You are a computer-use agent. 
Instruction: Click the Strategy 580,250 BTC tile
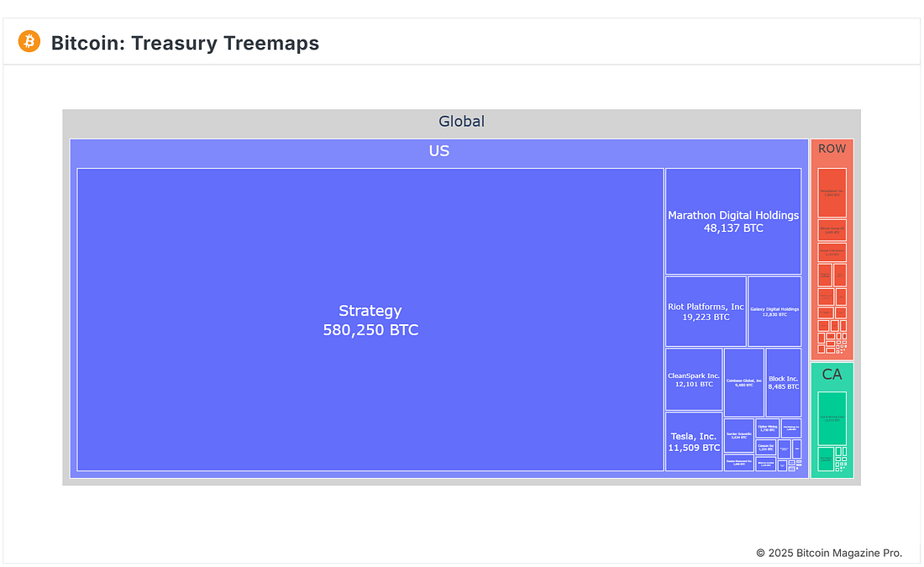click(x=370, y=320)
